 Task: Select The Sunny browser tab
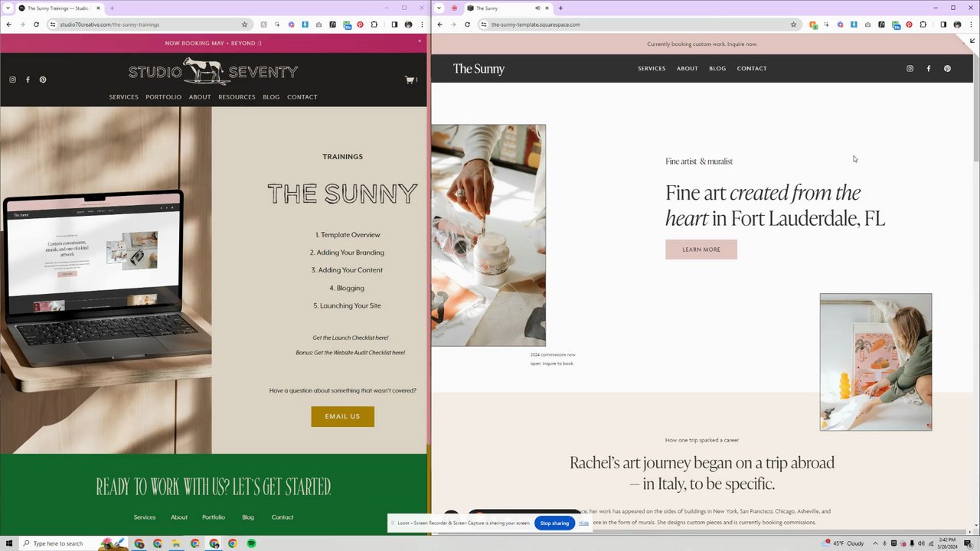[508, 8]
